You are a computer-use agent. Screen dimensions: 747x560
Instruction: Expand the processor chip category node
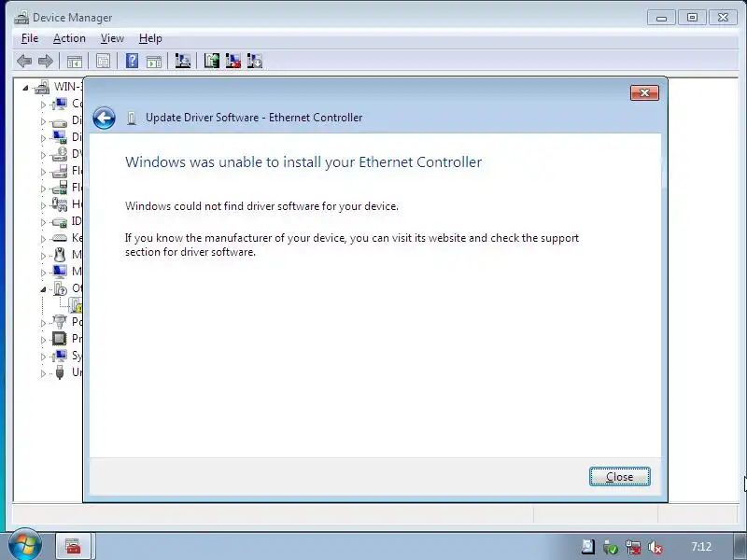43,340
